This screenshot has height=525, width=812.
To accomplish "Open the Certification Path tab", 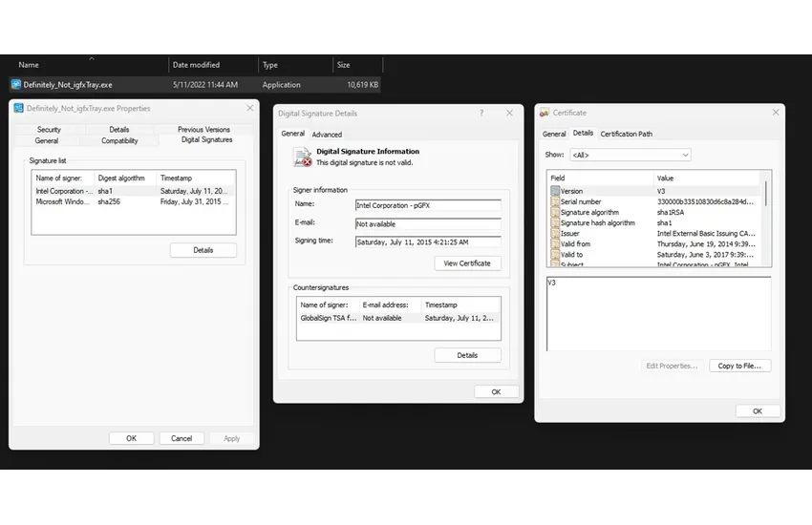I will pos(626,134).
